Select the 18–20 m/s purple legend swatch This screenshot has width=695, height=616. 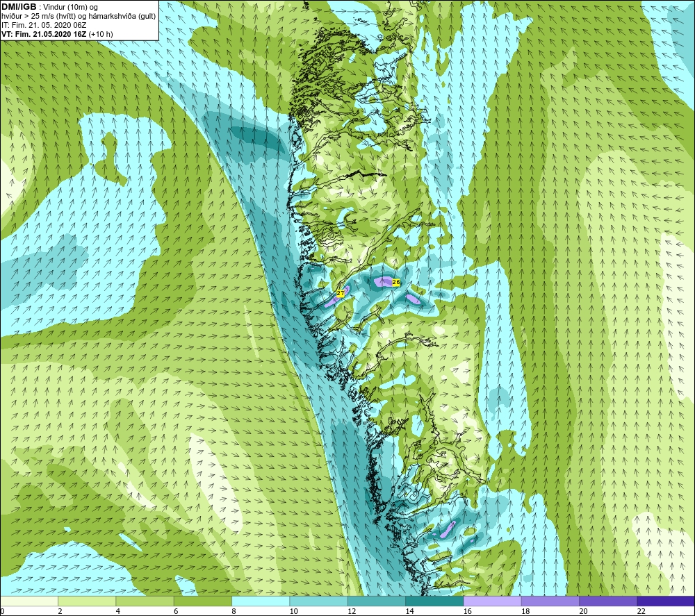[550, 601]
